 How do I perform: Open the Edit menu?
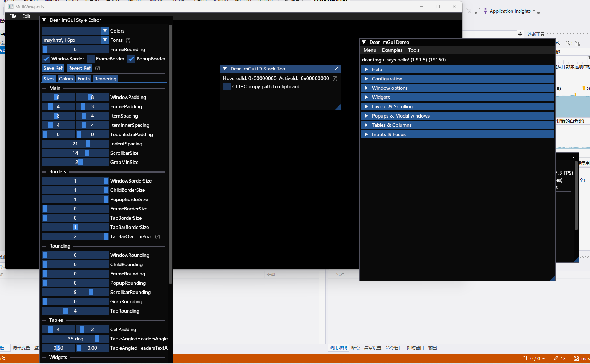coord(26,16)
